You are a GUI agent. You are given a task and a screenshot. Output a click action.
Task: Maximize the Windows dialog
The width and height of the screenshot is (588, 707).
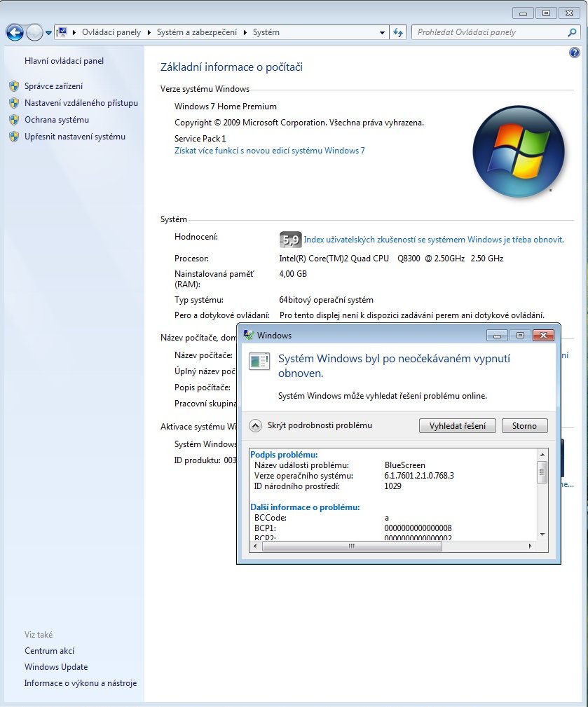(520, 336)
